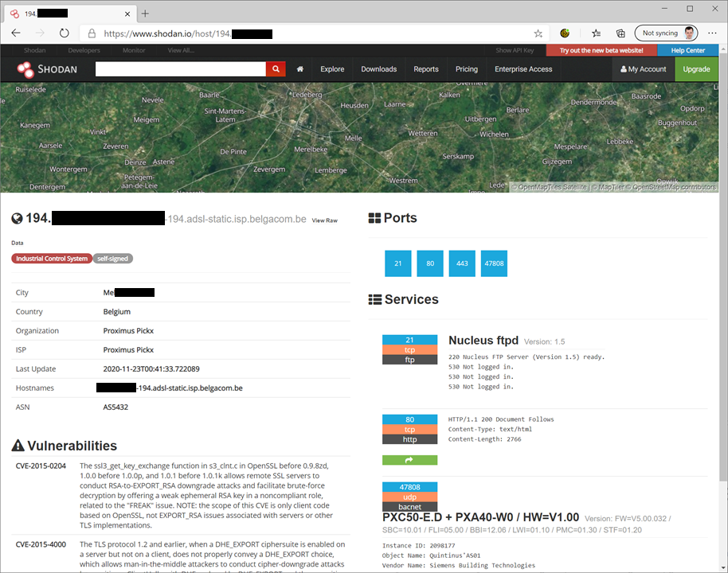This screenshot has width=728, height=573.
Task: Click the View All... link
Action: (x=181, y=50)
